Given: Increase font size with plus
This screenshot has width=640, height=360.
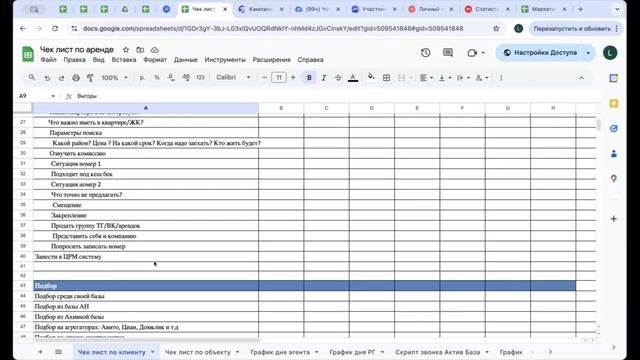Looking at the screenshot, I should [293, 78].
